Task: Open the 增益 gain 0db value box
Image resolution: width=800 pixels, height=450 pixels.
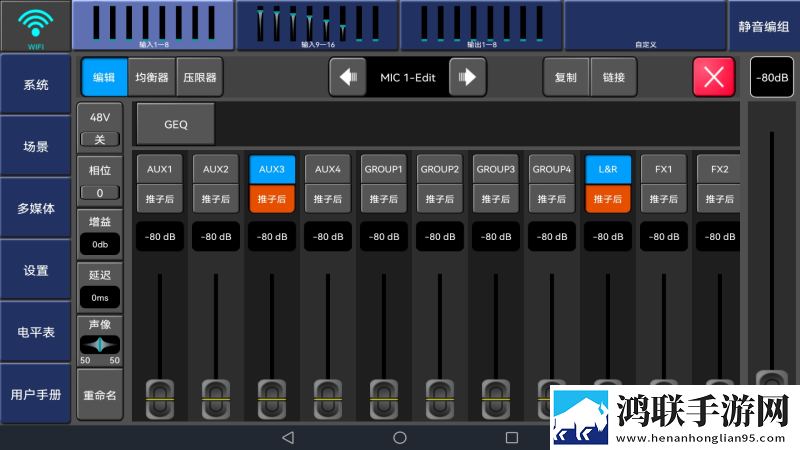Action: (100, 244)
